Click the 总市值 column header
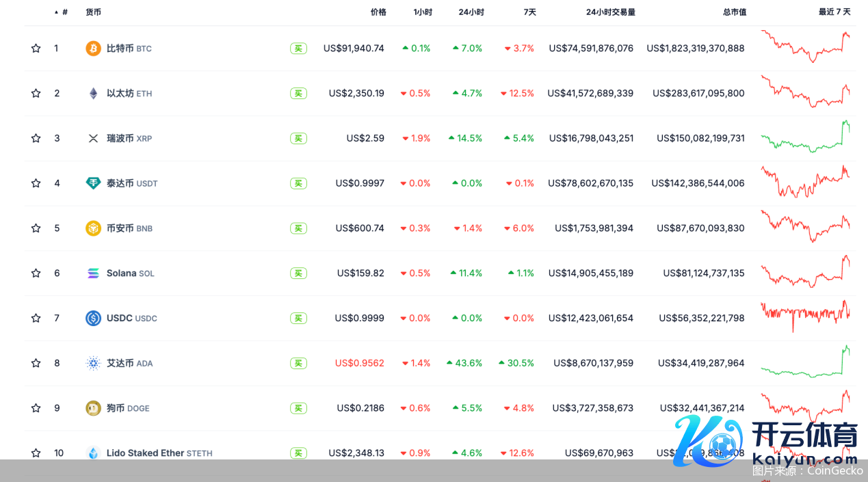 click(735, 12)
